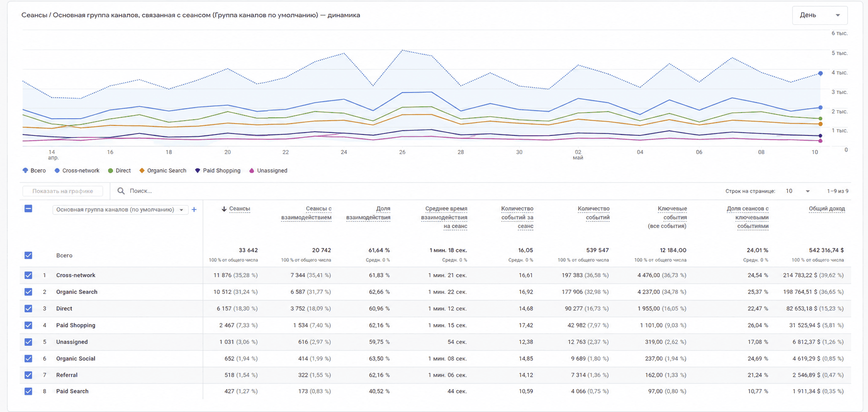
Task: Click total revenue 542 316,74 $
Action: click(827, 250)
